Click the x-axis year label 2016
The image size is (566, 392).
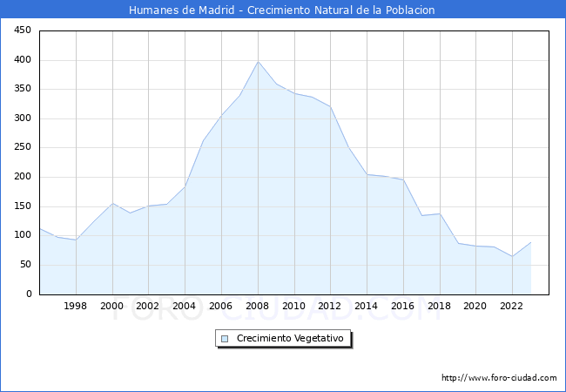[x=403, y=306]
